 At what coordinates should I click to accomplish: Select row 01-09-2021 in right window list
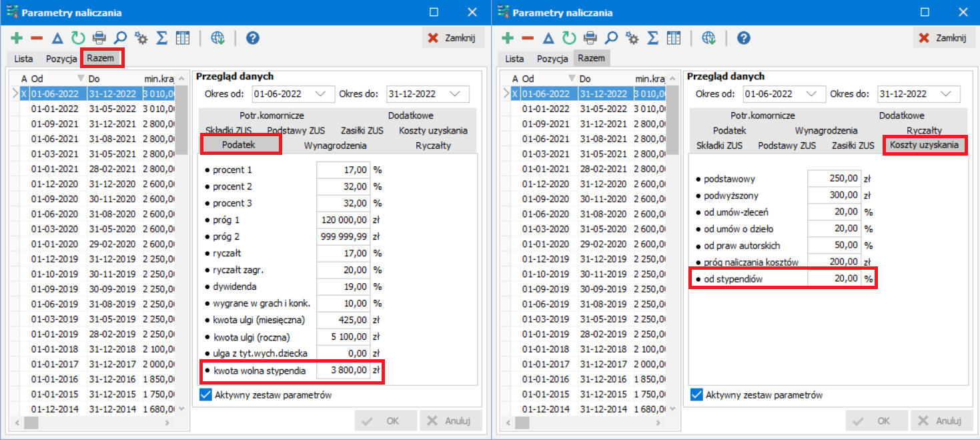(584, 124)
